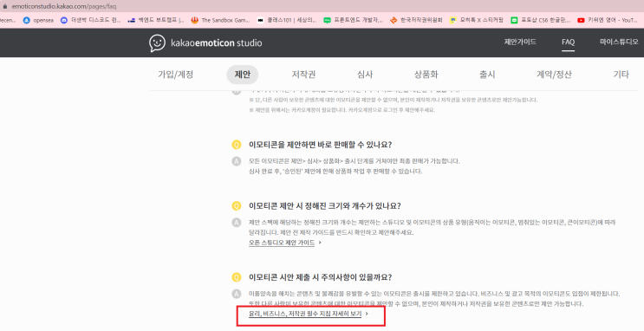
Task: Switch to the 기타 tab
Action: tap(621, 75)
